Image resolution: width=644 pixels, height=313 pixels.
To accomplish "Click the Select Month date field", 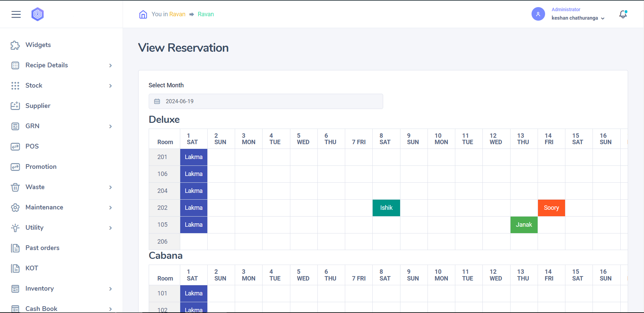I will pos(266,101).
